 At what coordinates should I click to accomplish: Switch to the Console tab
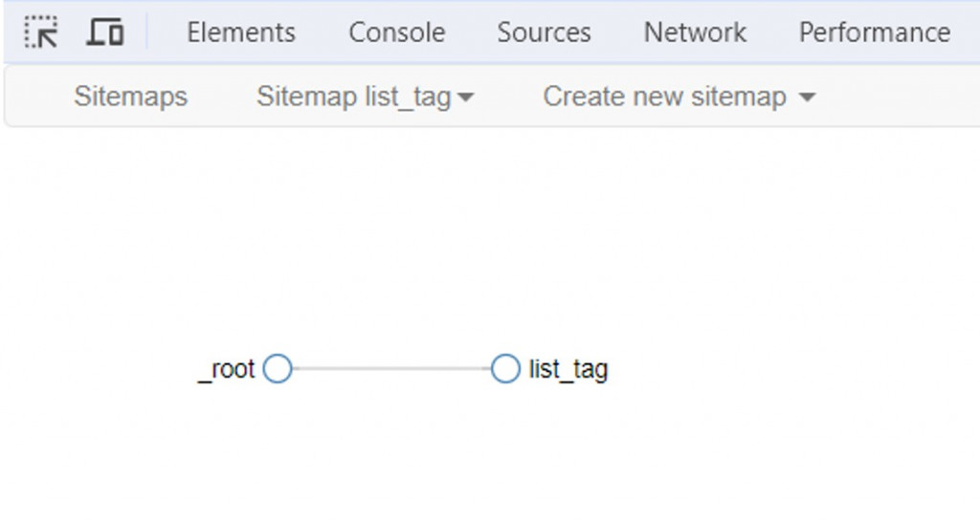click(396, 32)
